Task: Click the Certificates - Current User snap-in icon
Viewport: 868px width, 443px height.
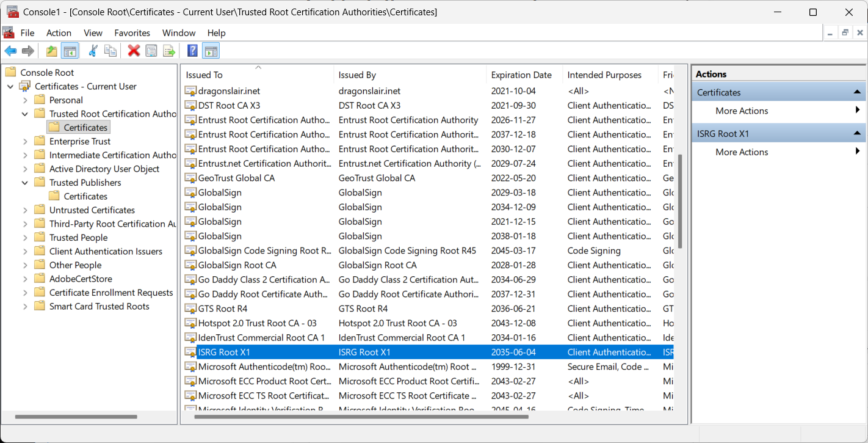Action: click(25, 86)
